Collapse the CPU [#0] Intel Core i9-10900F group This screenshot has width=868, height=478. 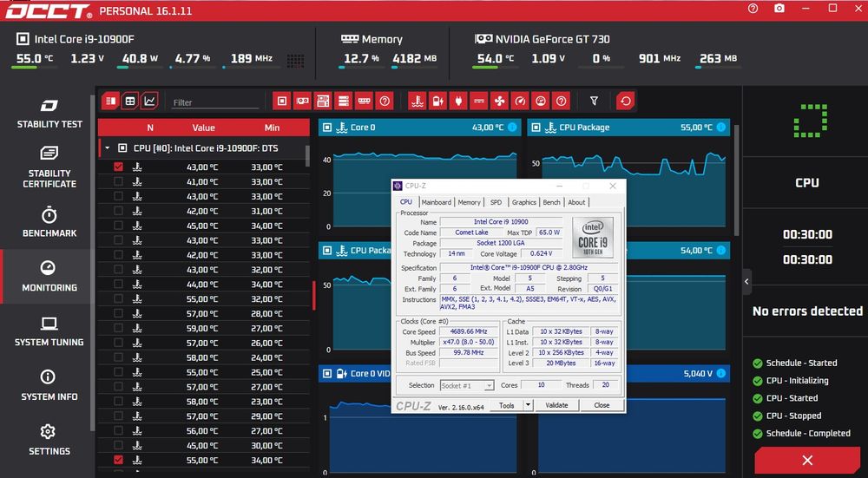(x=108, y=148)
